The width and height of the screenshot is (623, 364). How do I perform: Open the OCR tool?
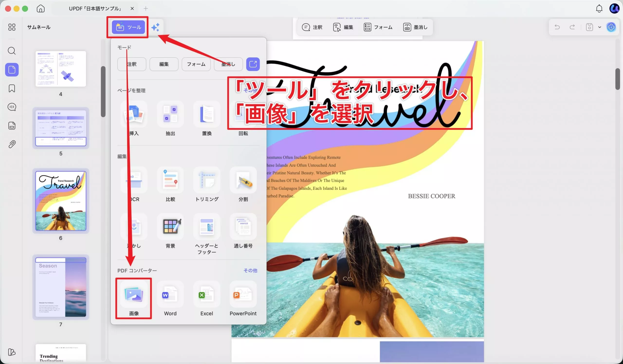(134, 185)
